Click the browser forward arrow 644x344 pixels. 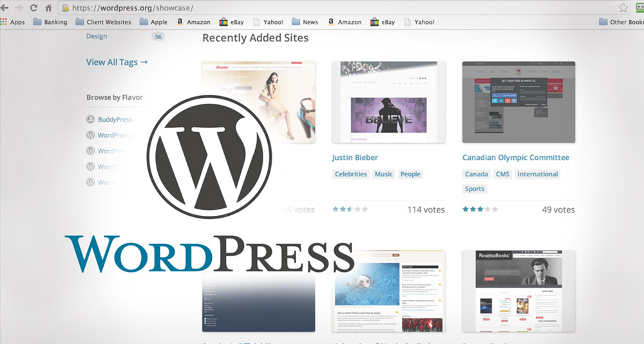[19, 8]
